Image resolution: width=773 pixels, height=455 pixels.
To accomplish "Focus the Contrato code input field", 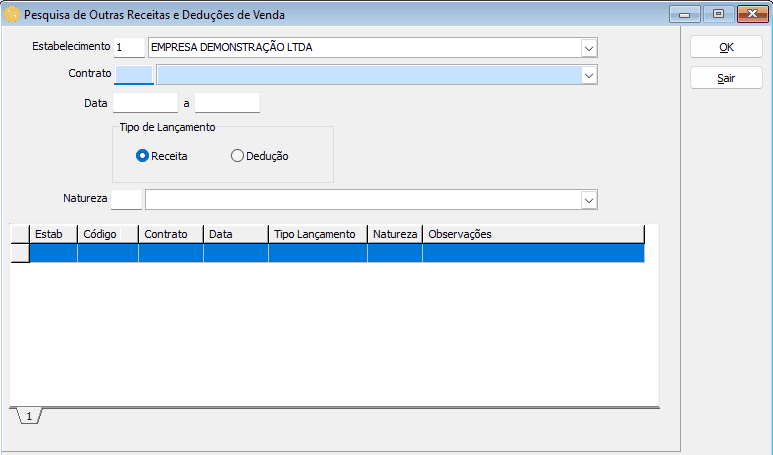I will point(134,75).
